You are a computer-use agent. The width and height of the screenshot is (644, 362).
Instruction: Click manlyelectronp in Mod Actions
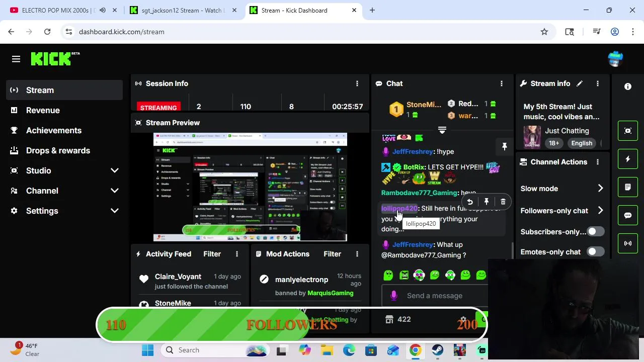[x=301, y=280]
